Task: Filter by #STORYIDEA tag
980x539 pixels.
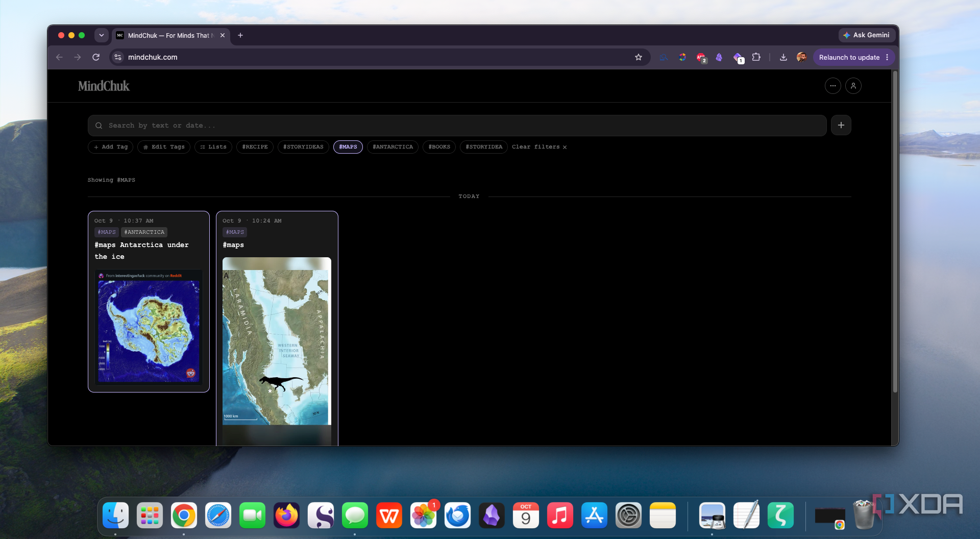Action: 484,147
